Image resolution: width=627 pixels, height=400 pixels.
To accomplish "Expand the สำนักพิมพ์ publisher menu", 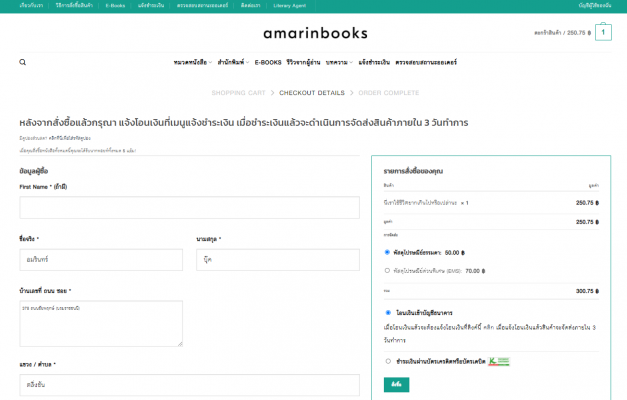I will [231, 62].
